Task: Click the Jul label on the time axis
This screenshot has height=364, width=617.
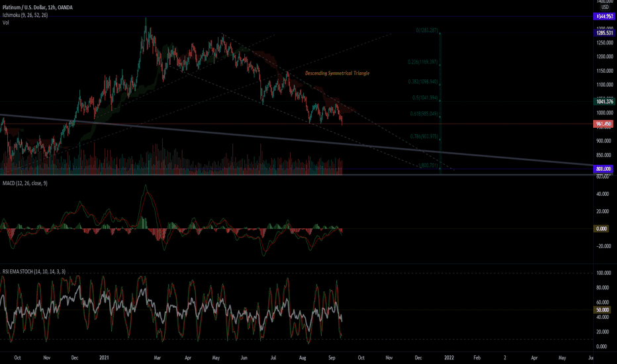Action: click(x=273, y=358)
